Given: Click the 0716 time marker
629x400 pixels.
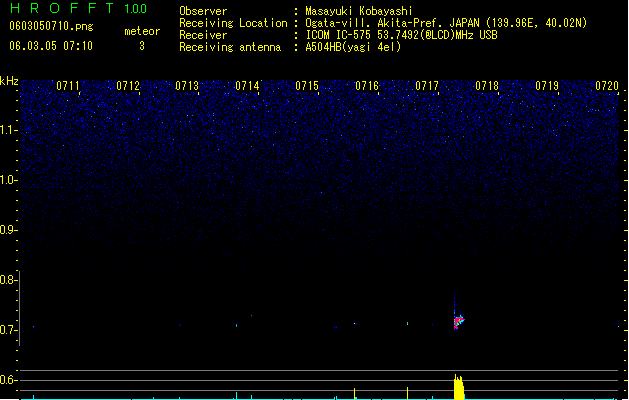Looking at the screenshot, I should tap(367, 86).
